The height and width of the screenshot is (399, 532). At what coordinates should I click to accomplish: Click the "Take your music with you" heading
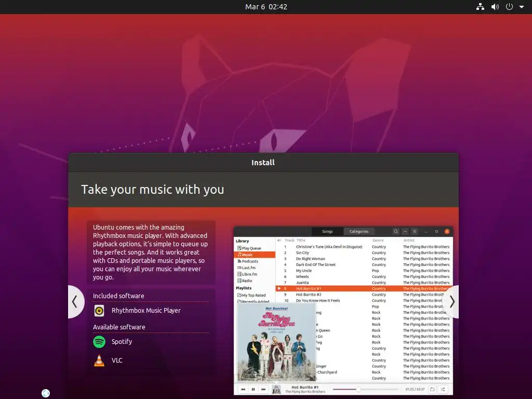click(x=152, y=190)
